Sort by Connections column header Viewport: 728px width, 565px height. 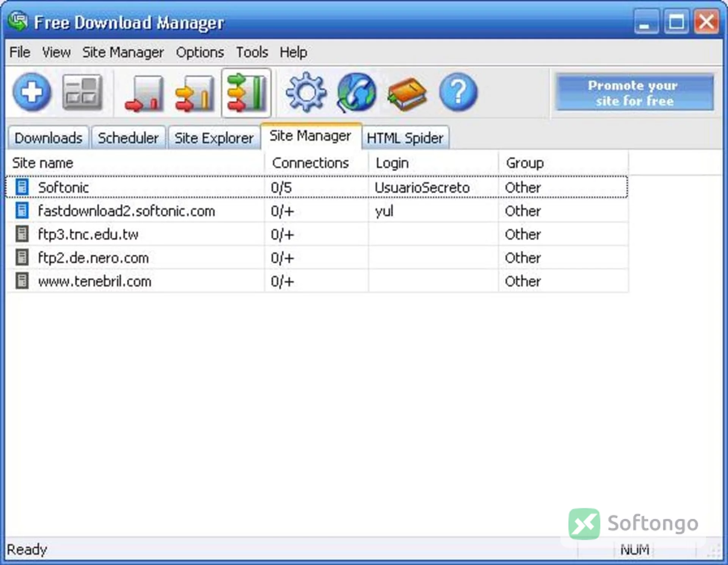click(x=316, y=163)
